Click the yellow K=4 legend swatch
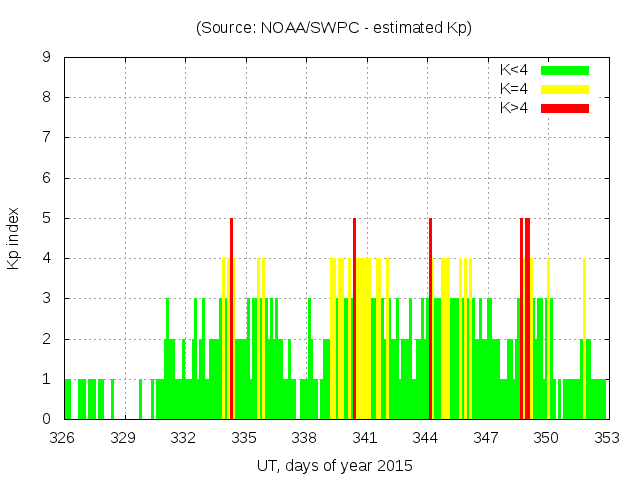The image size is (640, 480). click(x=565, y=89)
